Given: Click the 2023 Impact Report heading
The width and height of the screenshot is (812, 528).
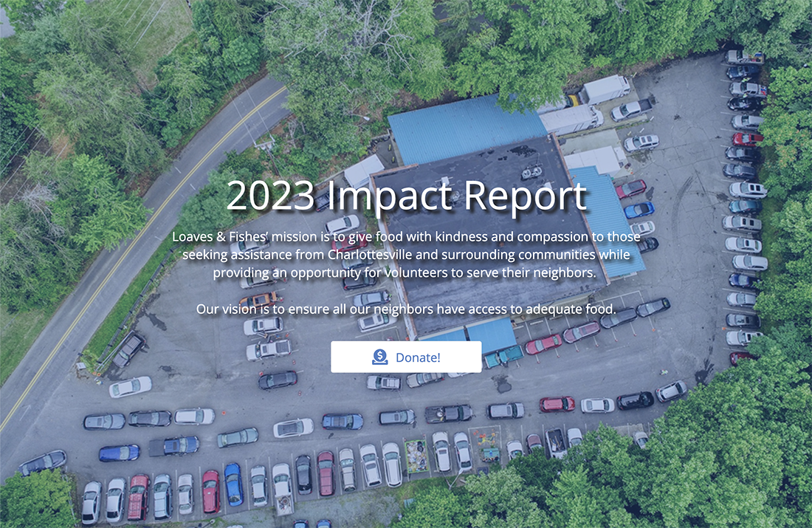Looking at the screenshot, I should coord(407,196).
